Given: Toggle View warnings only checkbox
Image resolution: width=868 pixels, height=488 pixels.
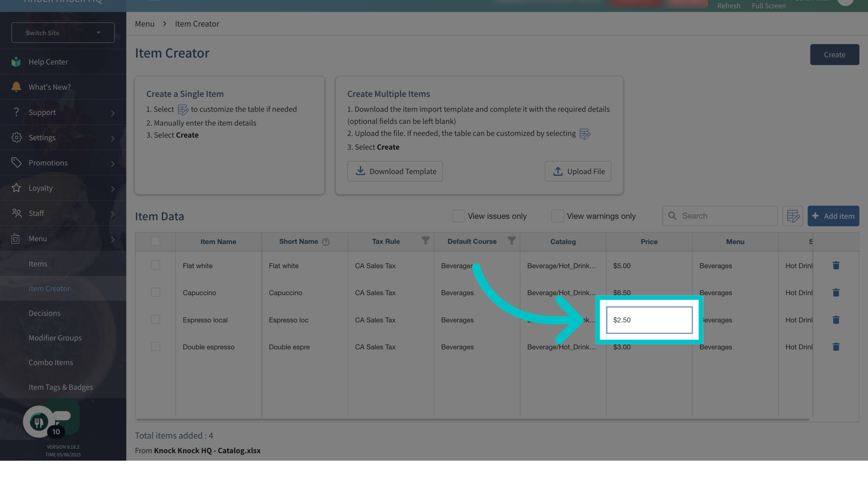Looking at the screenshot, I should coord(557,216).
